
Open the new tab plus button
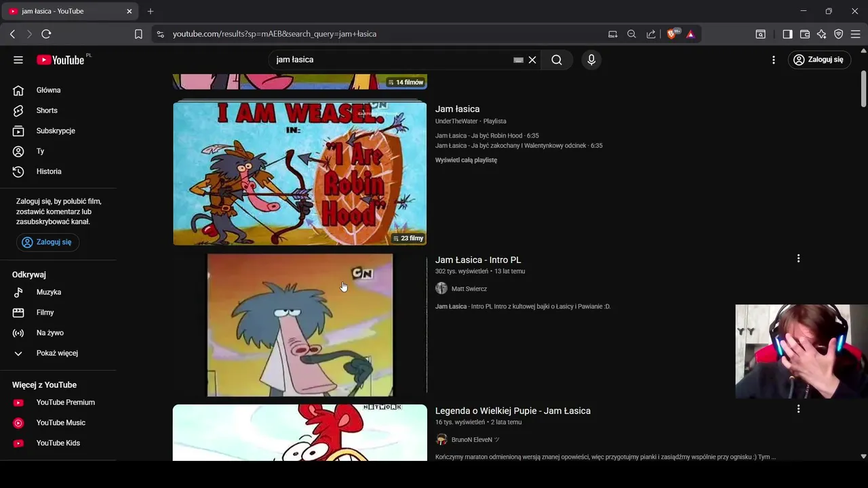151,12
